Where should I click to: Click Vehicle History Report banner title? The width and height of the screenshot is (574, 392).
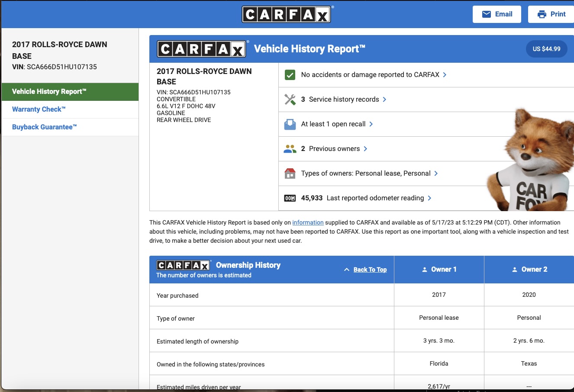pyautogui.click(x=310, y=49)
